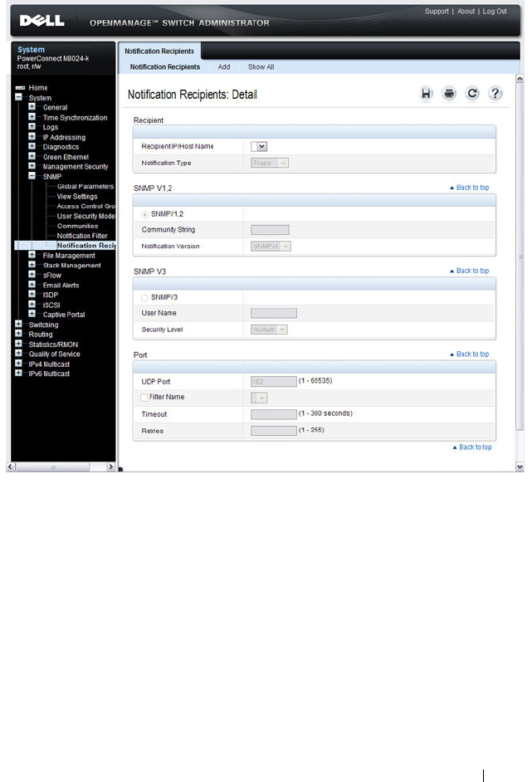Open the Notification Version SNMPv1 dropdown
The width and height of the screenshot is (532, 782).
(x=271, y=247)
